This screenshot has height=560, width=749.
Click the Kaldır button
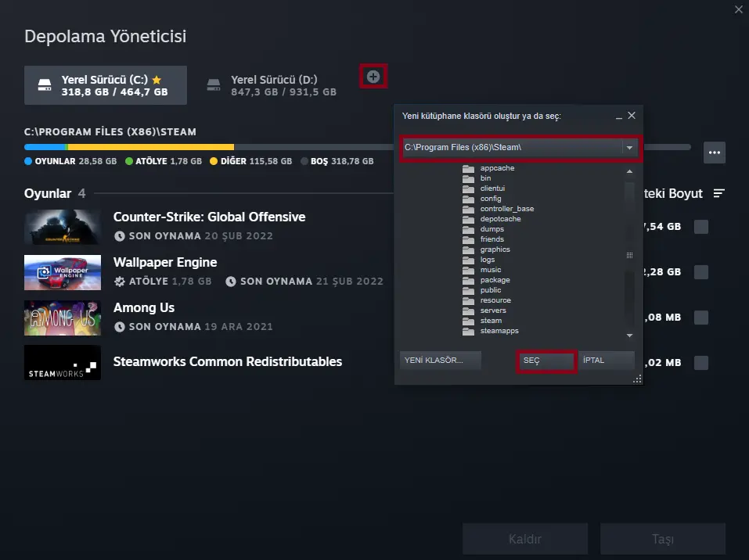pos(525,539)
